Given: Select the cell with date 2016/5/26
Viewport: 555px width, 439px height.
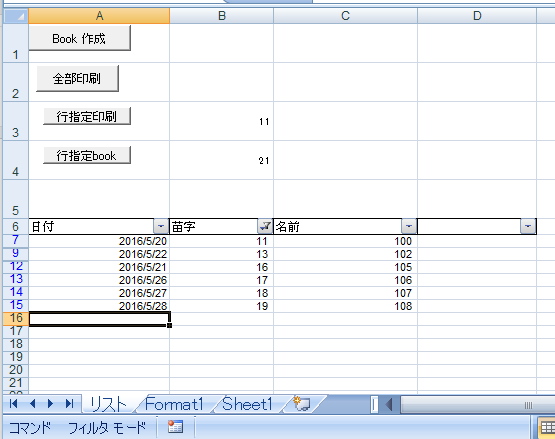Looking at the screenshot, I should point(99,280).
